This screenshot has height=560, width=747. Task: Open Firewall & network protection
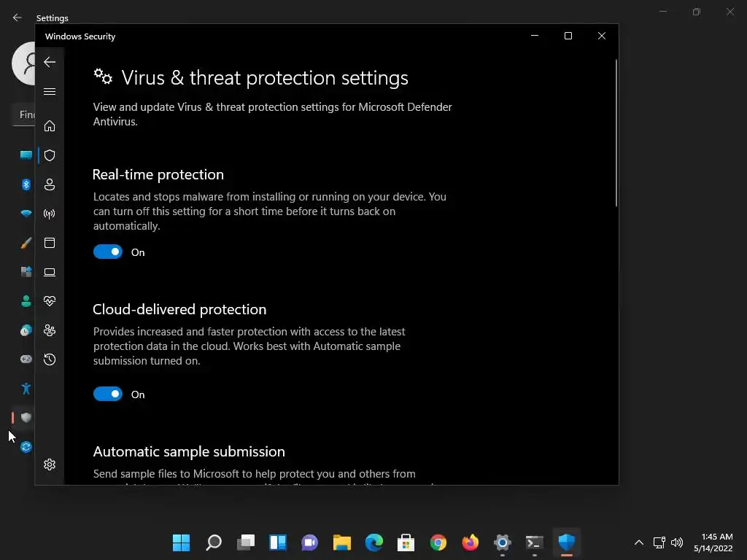pos(50,214)
